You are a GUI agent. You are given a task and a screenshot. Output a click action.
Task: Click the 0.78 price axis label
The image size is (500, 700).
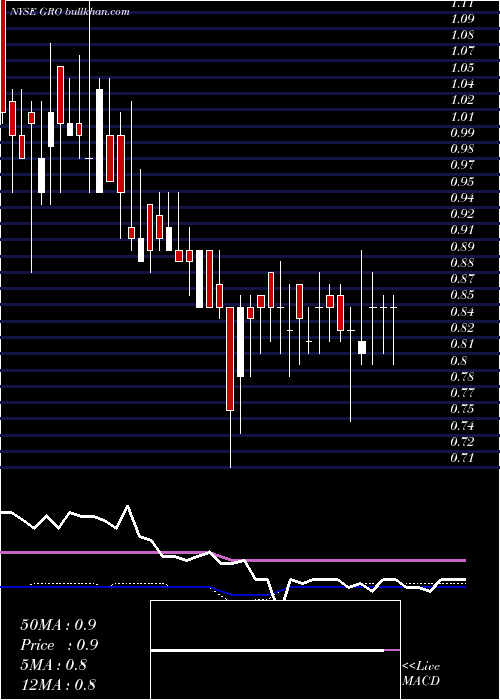pos(462,377)
